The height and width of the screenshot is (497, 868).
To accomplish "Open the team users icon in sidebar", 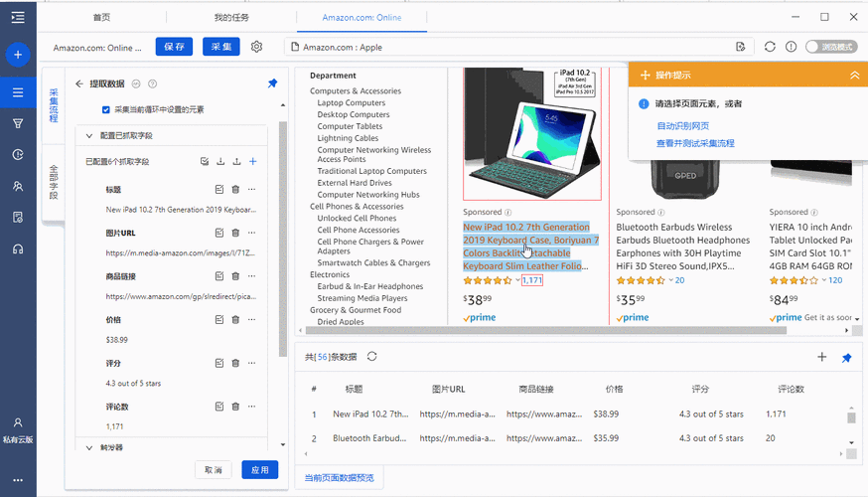I will click(x=18, y=186).
